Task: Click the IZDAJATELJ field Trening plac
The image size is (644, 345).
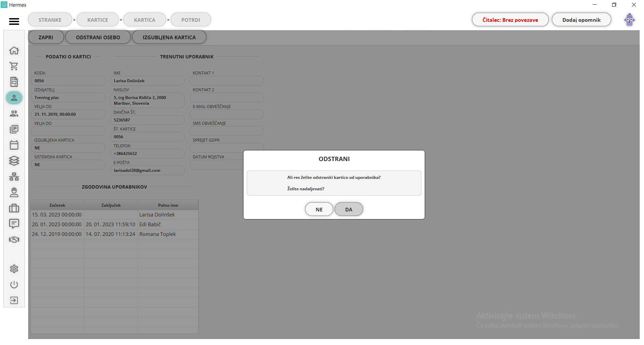Action: click(68, 98)
